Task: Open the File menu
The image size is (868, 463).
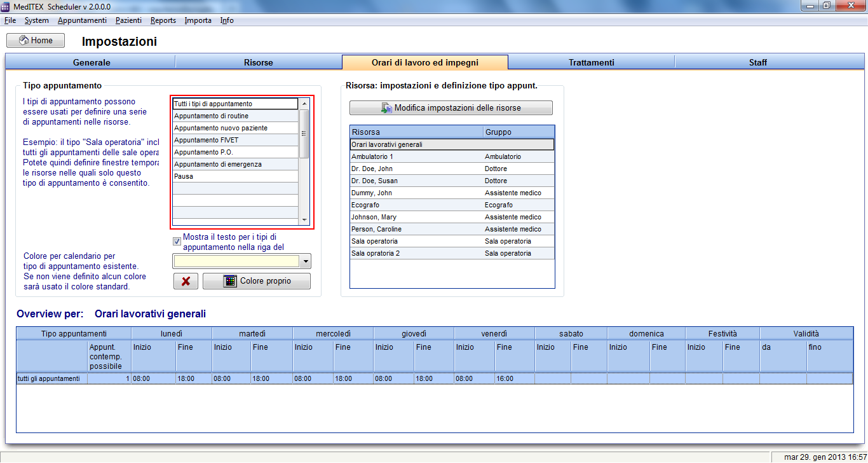Action: pos(10,20)
